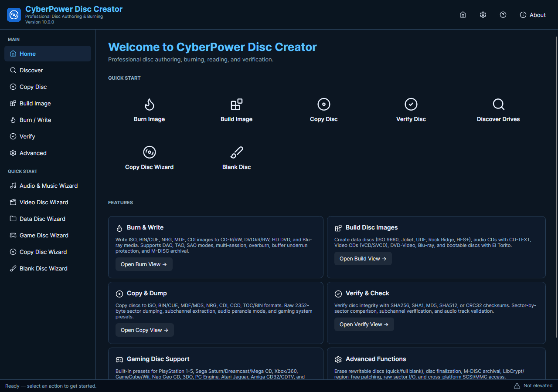
Task: Open help with the question mark icon
Action: click(x=503, y=15)
